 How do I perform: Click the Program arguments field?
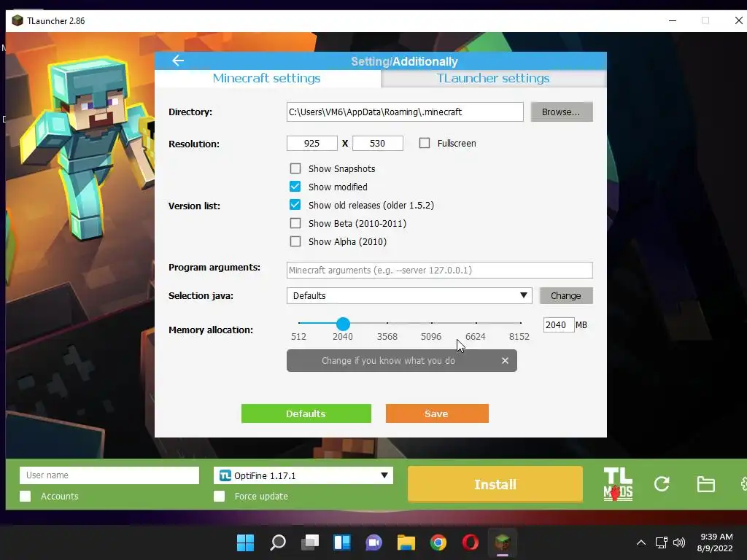pos(440,270)
